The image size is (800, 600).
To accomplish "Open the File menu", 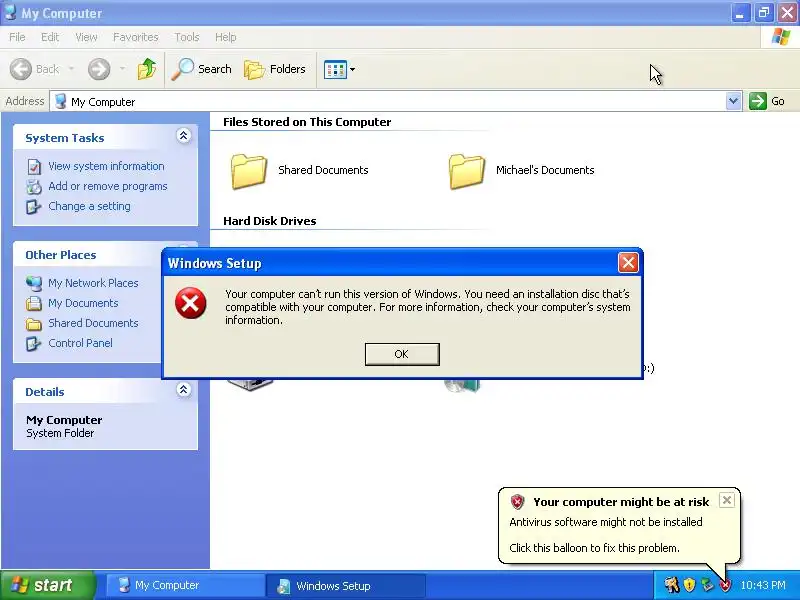I will [x=17, y=37].
